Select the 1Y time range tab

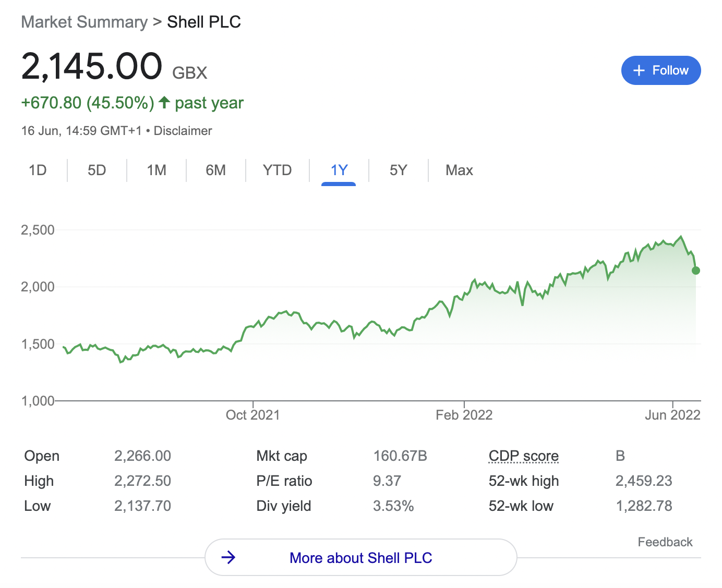pyautogui.click(x=339, y=170)
